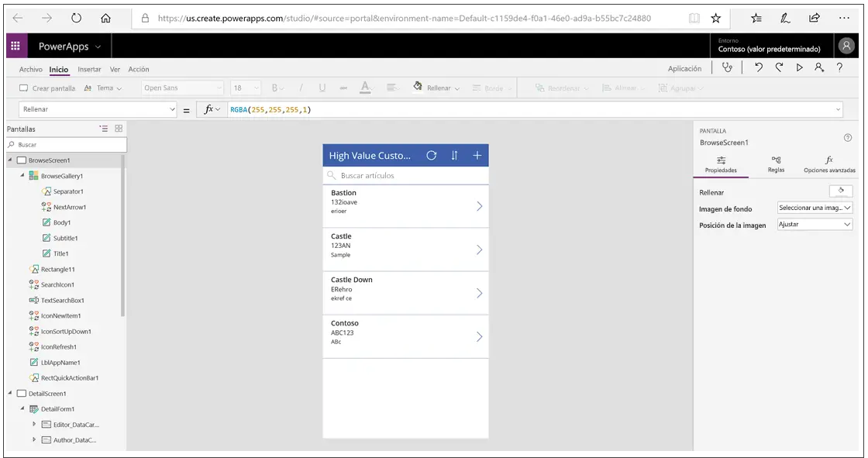The image size is (868, 458).
Task: Open browser share icon
Action: [x=815, y=19]
